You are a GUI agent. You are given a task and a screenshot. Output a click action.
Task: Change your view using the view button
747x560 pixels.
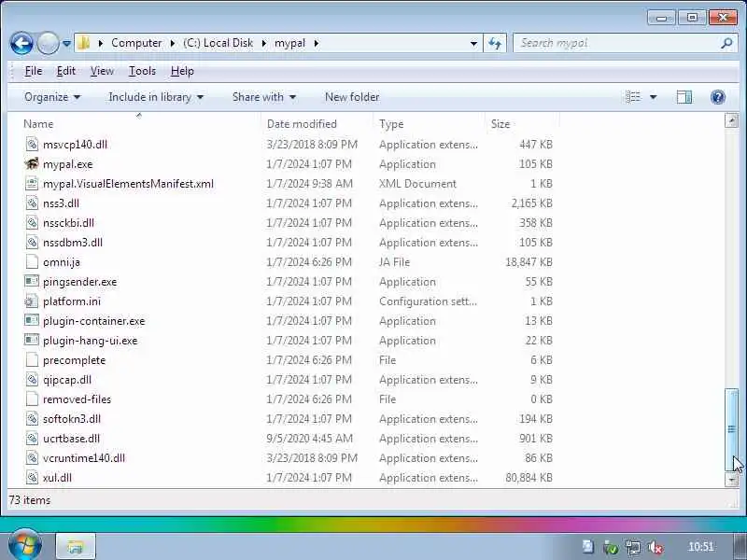(x=633, y=97)
